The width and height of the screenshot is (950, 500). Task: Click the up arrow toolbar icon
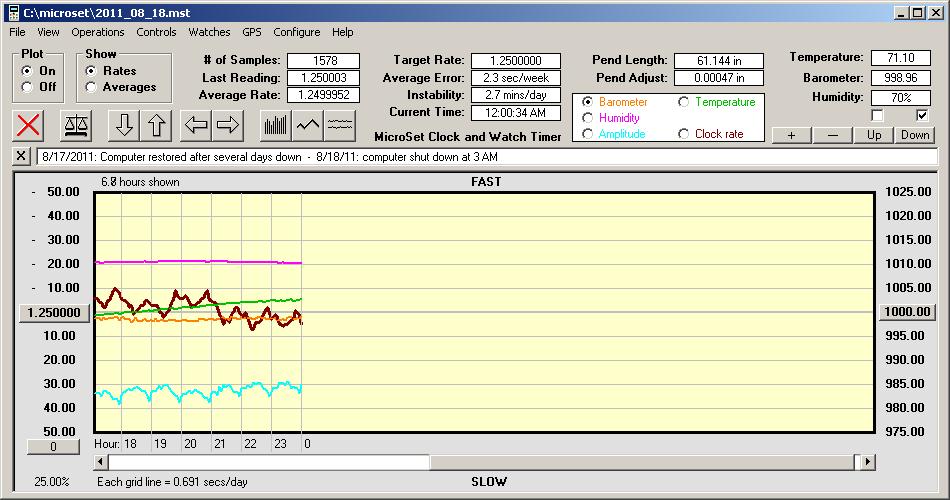[x=156, y=125]
